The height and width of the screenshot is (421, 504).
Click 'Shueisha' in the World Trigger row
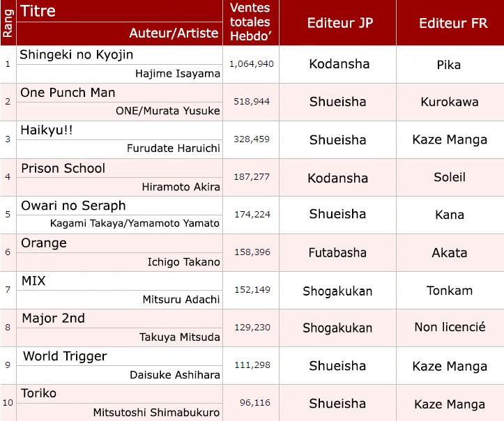[337, 366]
